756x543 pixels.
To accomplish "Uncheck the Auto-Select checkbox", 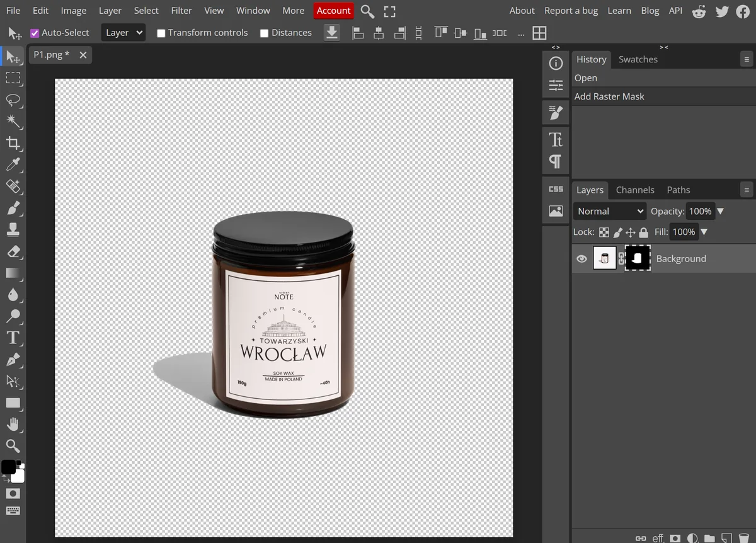I will [35, 33].
